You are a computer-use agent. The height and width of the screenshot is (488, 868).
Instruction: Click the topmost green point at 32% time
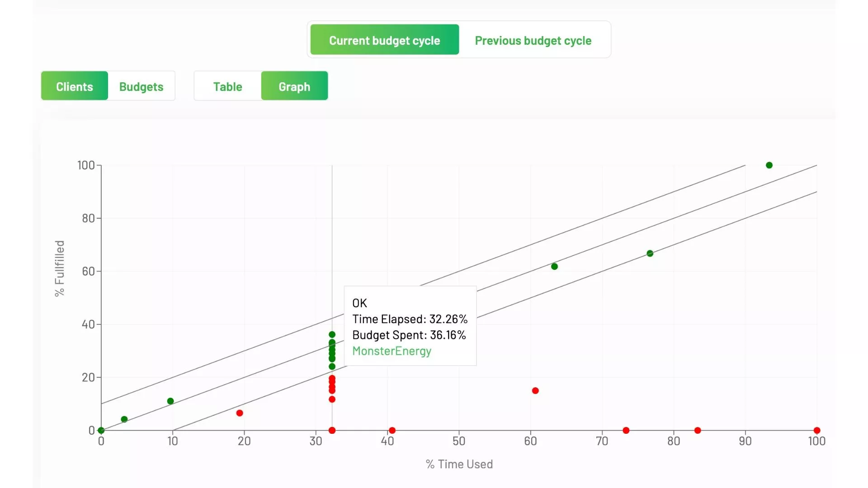click(x=332, y=334)
